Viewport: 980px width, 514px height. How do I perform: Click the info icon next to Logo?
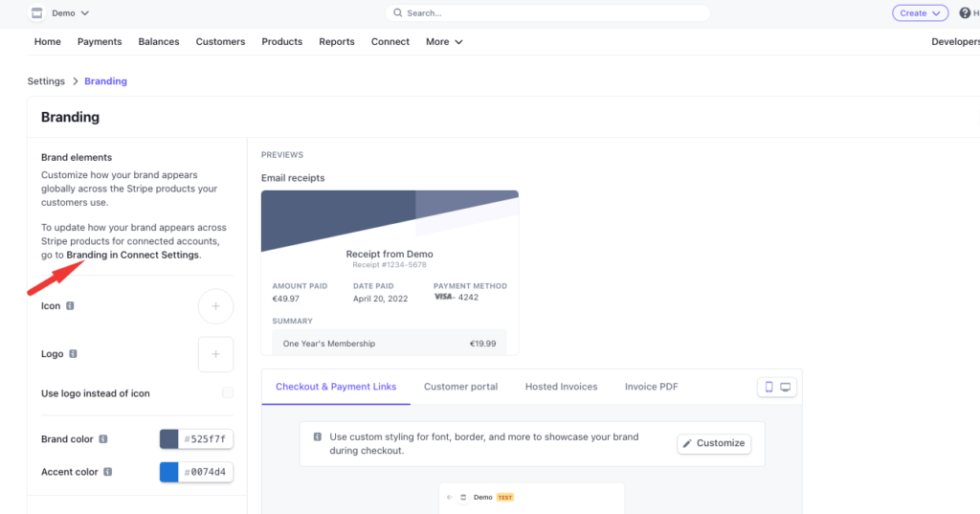pos(73,354)
